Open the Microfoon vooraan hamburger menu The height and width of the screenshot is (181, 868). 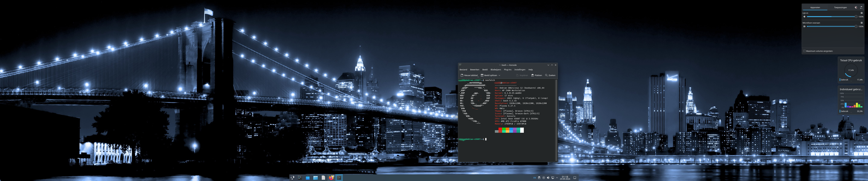pos(862,23)
